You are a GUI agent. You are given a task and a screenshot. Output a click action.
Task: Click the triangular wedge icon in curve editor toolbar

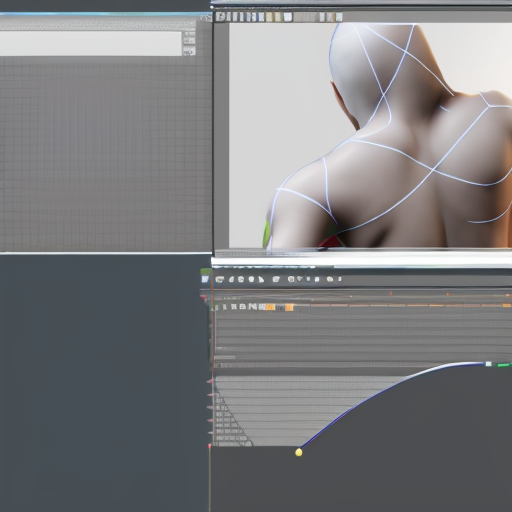(x=261, y=279)
